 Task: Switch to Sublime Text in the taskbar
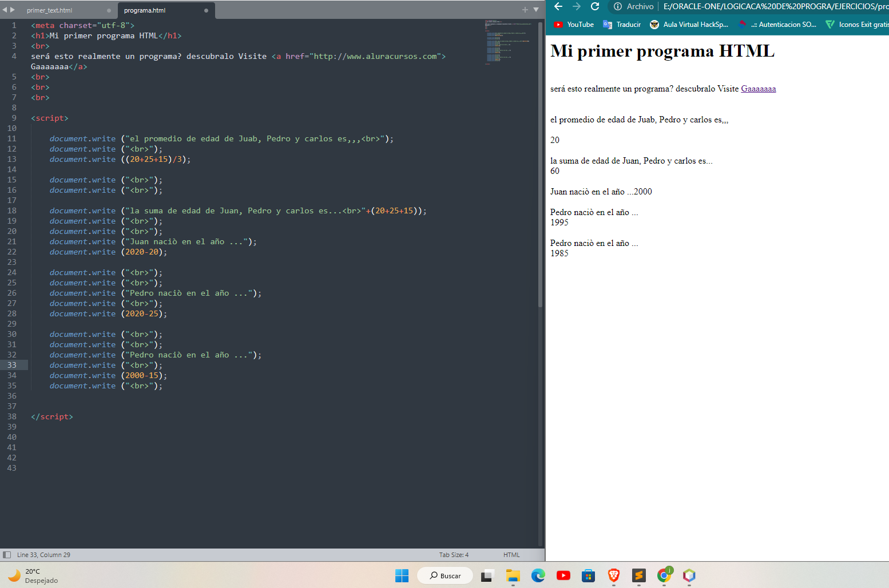pyautogui.click(x=639, y=575)
